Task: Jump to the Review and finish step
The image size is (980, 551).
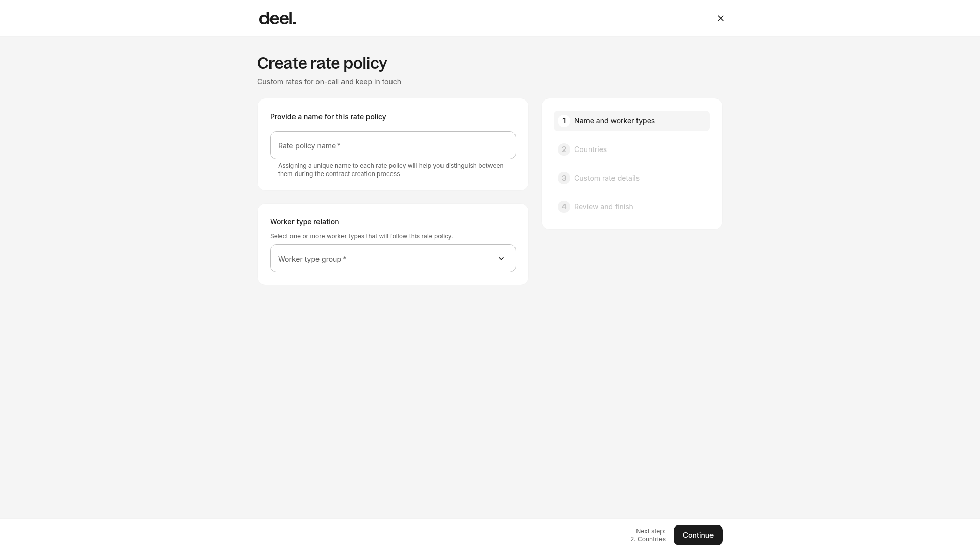Action: tap(632, 207)
